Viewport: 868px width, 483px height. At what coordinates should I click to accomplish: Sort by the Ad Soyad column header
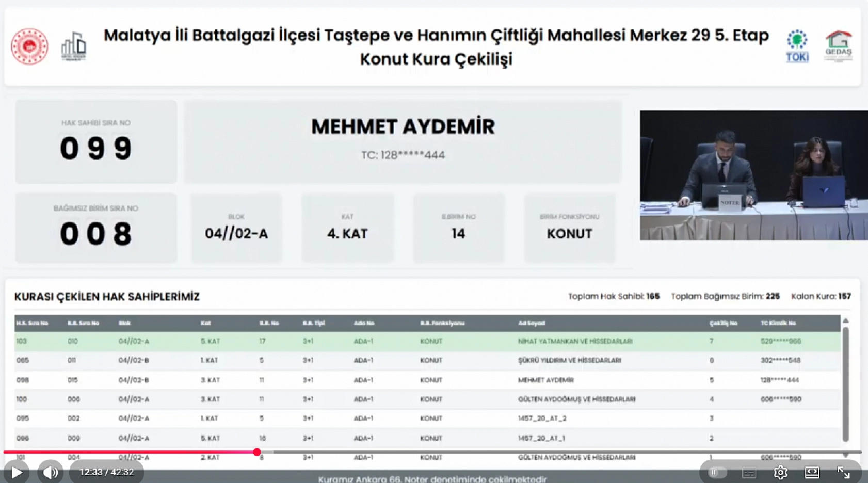tap(532, 323)
